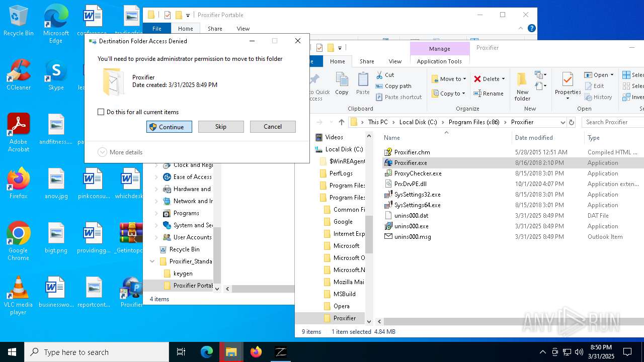This screenshot has width=644, height=362.
Task: Click the Search Proxifier field
Action: [613, 122]
